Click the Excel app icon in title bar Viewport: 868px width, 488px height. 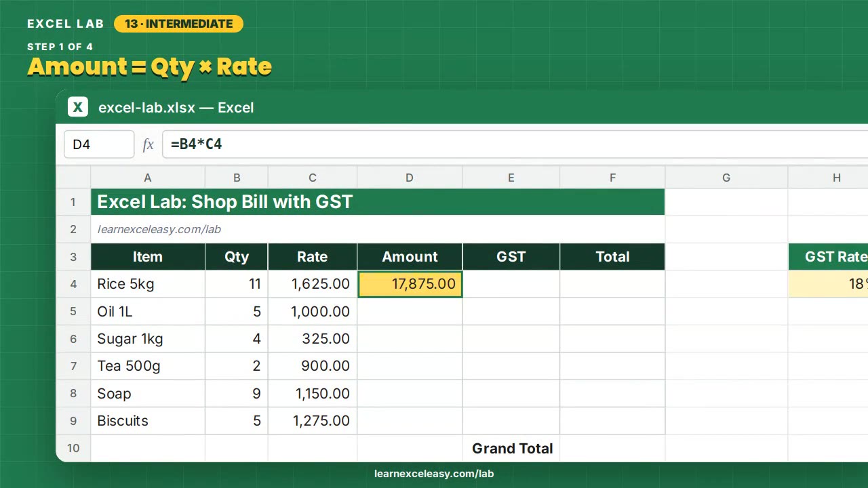tap(78, 107)
